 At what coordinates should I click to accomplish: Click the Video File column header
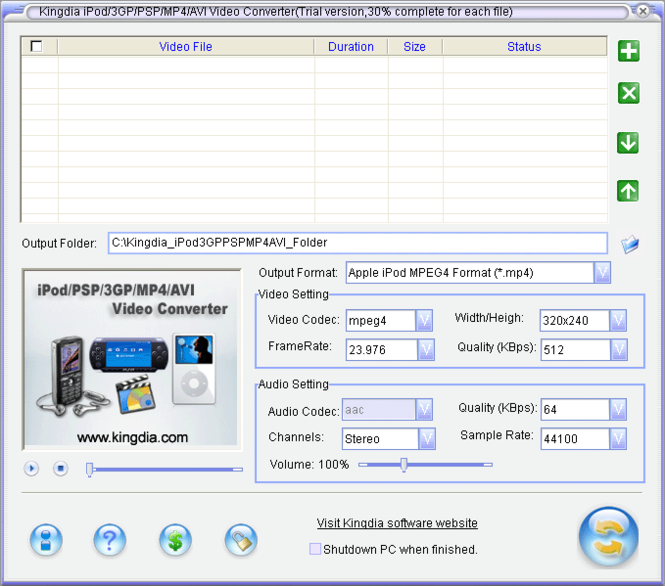pos(186,47)
